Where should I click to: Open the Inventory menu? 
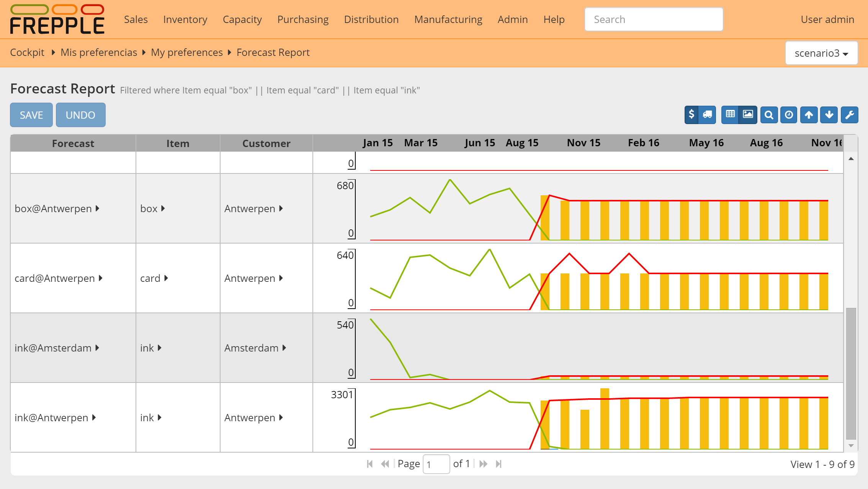click(x=185, y=20)
